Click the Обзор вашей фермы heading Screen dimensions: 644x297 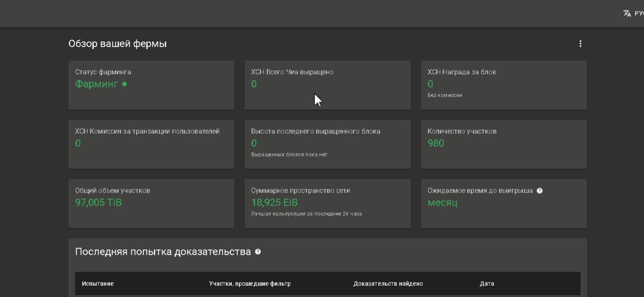[x=117, y=44]
